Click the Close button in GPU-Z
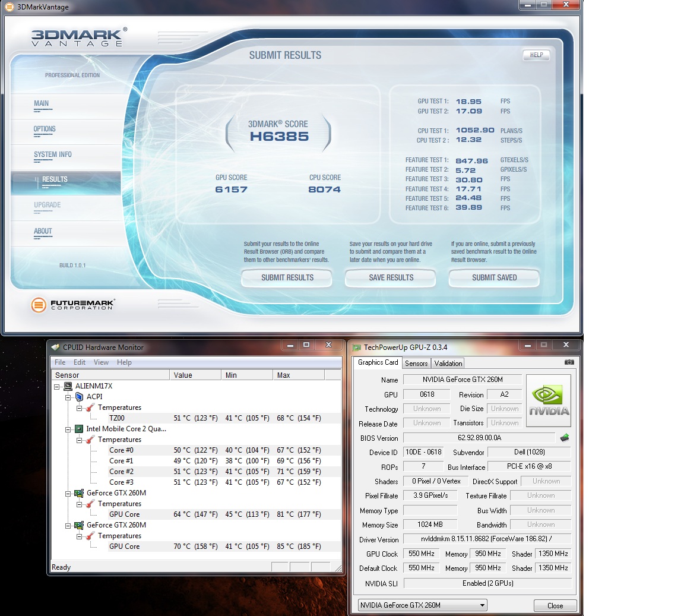The image size is (684, 616). pos(555,605)
